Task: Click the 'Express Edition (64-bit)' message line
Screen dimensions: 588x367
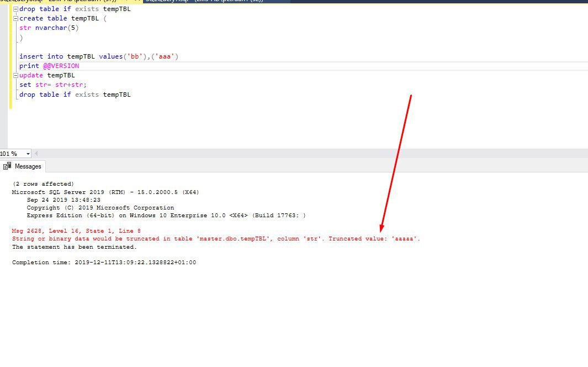Action: pyautogui.click(x=166, y=216)
